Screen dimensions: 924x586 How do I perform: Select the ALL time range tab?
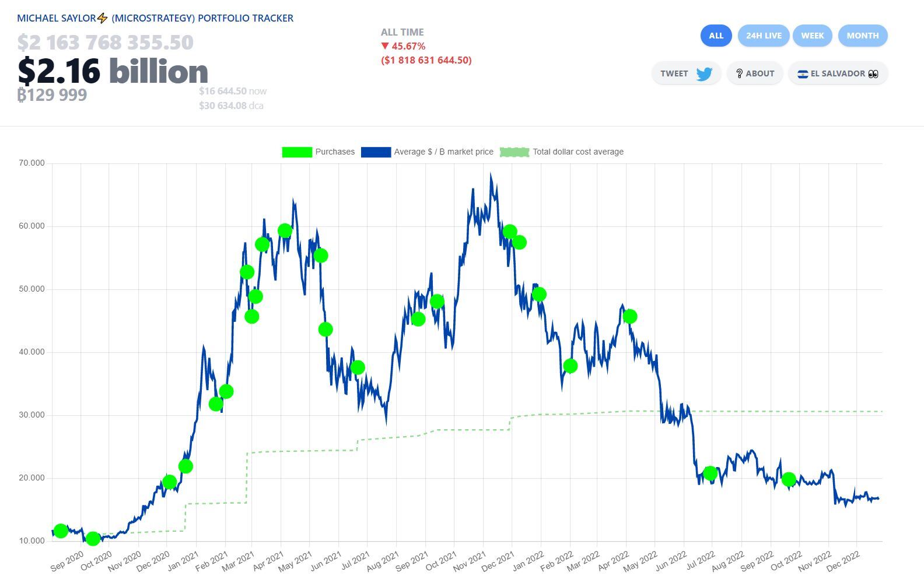pyautogui.click(x=716, y=36)
